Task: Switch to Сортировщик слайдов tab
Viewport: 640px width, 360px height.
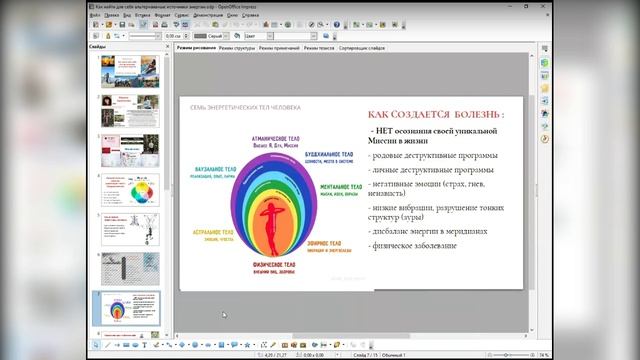Action: pyautogui.click(x=362, y=48)
